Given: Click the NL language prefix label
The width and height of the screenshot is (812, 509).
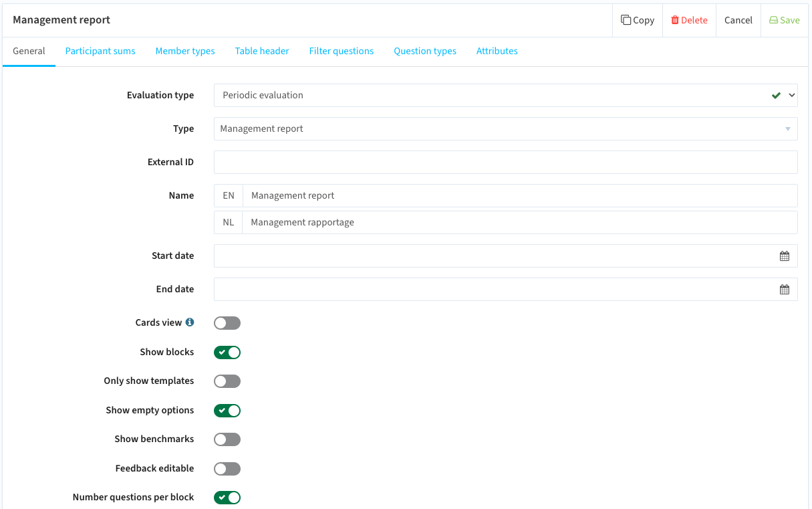Looking at the screenshot, I should click(229, 222).
